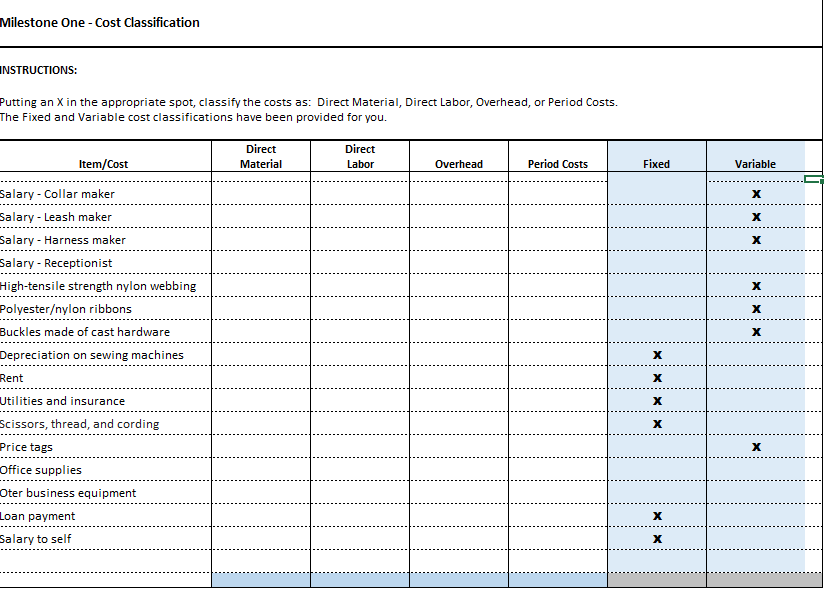
Task: Click Overhead cell for Utilities and insurance
Action: coord(459,401)
